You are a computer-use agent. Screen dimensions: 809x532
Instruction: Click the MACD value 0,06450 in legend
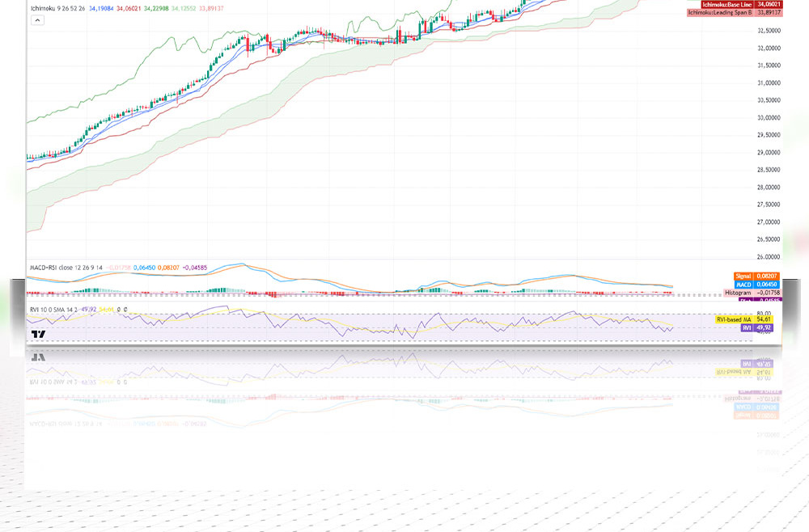pos(143,267)
